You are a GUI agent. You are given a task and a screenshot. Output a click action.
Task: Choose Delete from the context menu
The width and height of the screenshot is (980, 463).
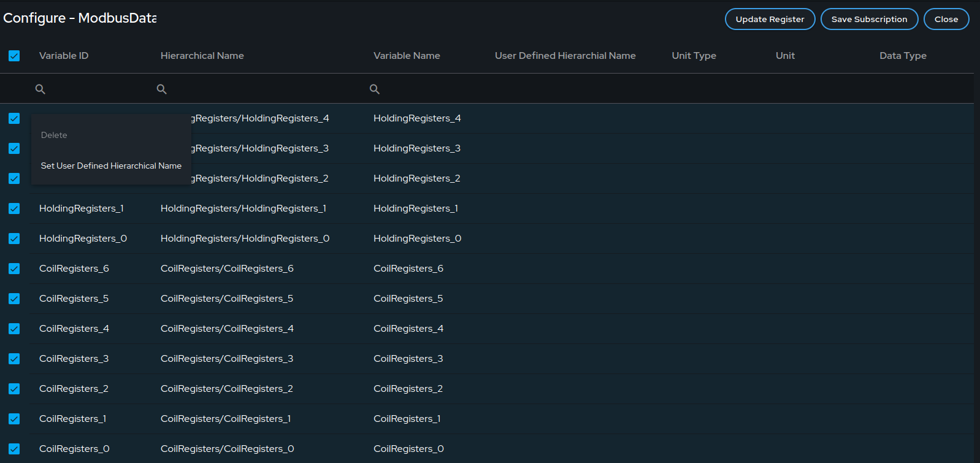pos(111,135)
